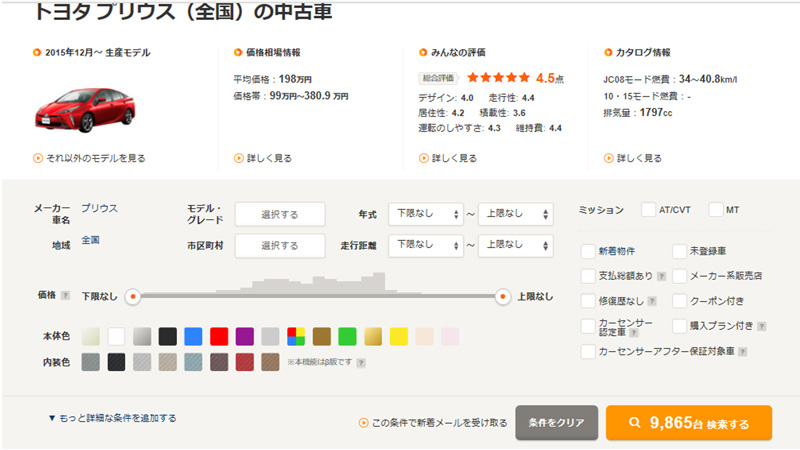Open the モデル・グレード selection box
This screenshot has width=800, height=450.
(280, 214)
